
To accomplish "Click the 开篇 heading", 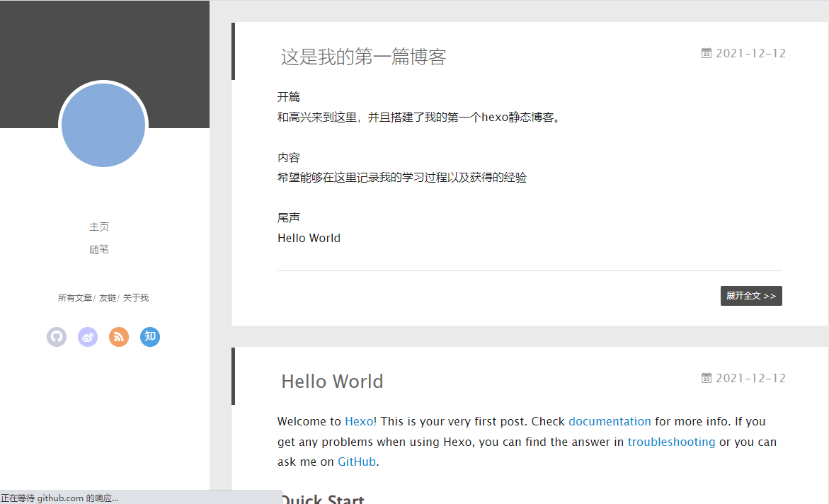I will pos(289,97).
